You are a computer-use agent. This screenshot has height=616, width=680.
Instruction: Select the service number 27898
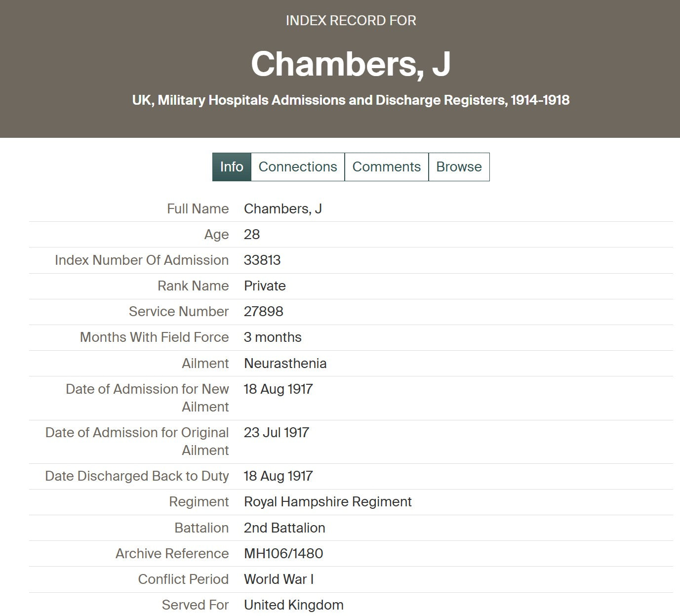click(264, 312)
